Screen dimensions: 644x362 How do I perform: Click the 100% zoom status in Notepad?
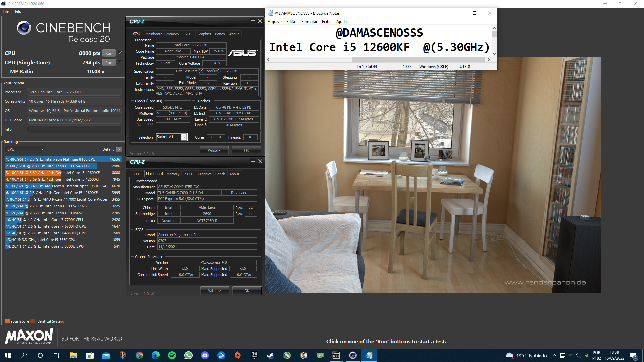pyautogui.click(x=407, y=67)
